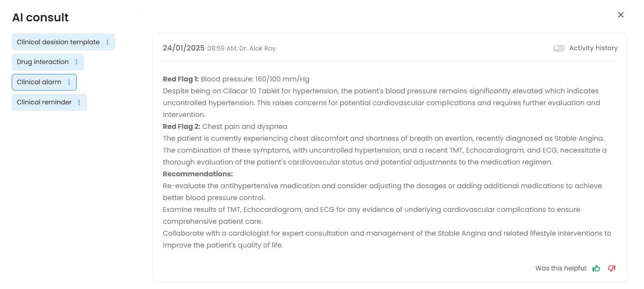The image size is (644, 289).
Task: Close the AI consult panel
Action: coord(621,15)
